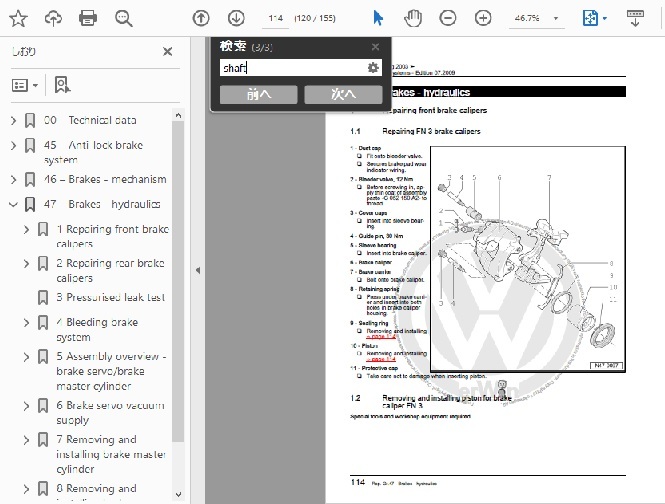Expand the 45 Anti-lock brake system bookmark
Screen dimensions: 665x504
coord(14,146)
